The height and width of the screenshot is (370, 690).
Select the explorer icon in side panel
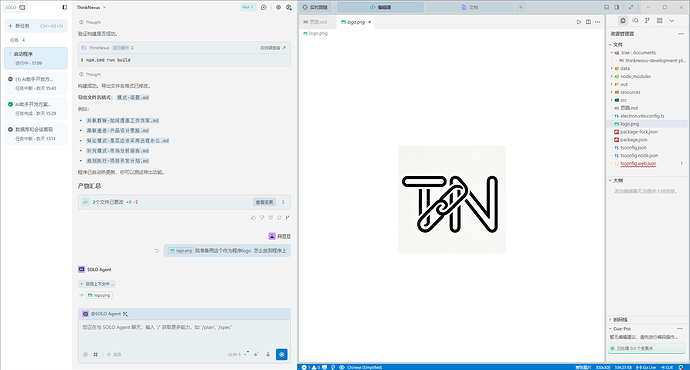pyautogui.click(x=623, y=21)
